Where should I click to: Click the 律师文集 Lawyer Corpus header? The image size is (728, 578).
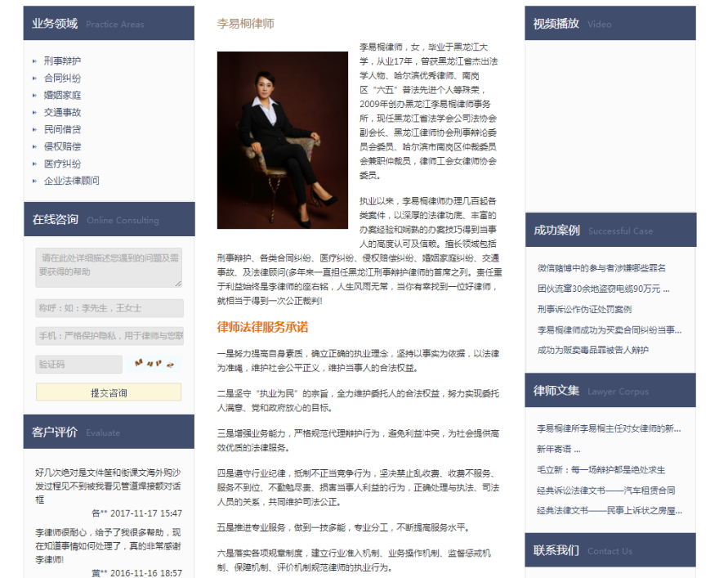[610, 390]
